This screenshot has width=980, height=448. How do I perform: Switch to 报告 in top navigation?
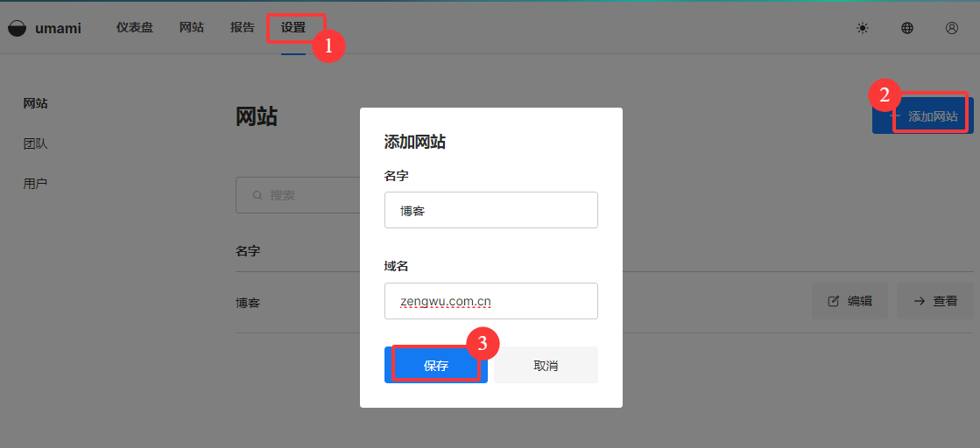click(243, 27)
